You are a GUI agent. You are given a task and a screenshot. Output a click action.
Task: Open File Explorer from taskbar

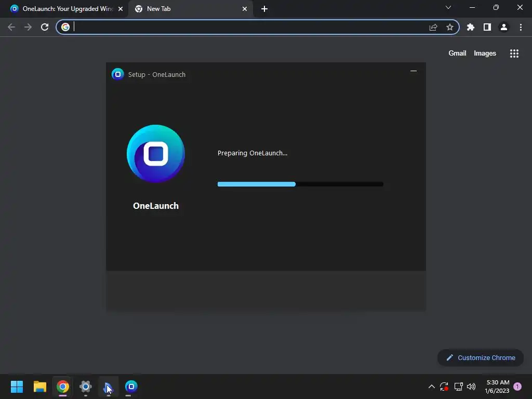(x=39, y=387)
